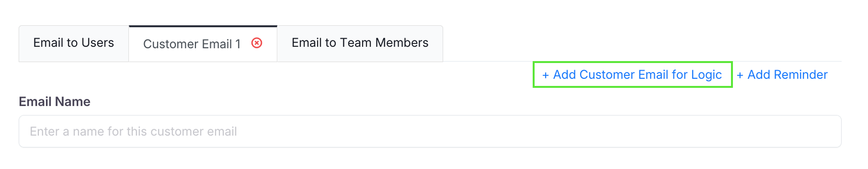The image size is (868, 169).
Task: Select the 'Email to Users' tab label
Action: tap(73, 43)
